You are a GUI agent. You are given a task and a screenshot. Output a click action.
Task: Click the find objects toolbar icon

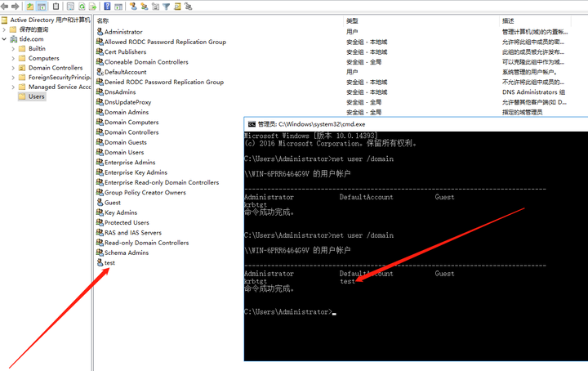(177, 7)
